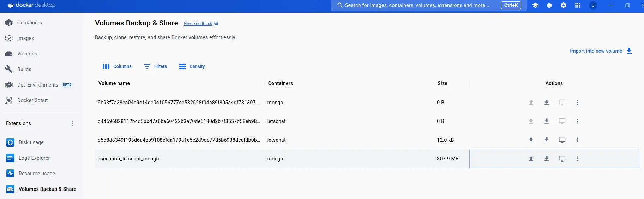The width and height of the screenshot is (644, 199).
Task: Open three-dot menu for d5d8d8349 volume
Action: point(577,140)
